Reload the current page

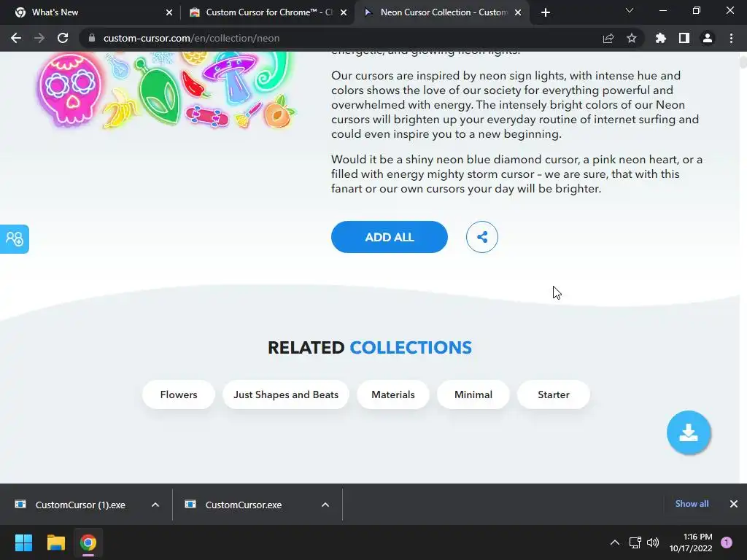pyautogui.click(x=63, y=38)
